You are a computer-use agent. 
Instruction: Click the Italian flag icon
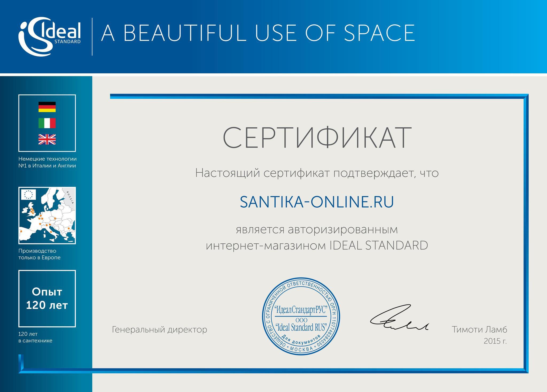click(x=47, y=123)
